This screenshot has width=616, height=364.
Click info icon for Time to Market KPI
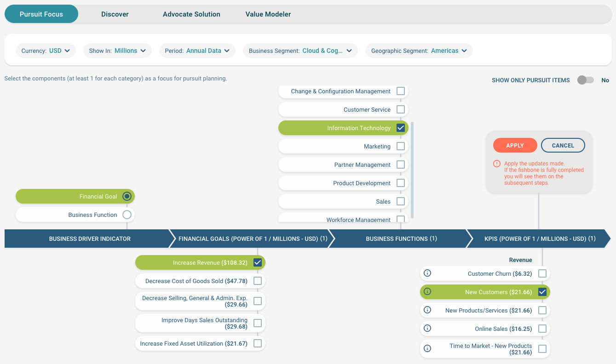click(427, 349)
